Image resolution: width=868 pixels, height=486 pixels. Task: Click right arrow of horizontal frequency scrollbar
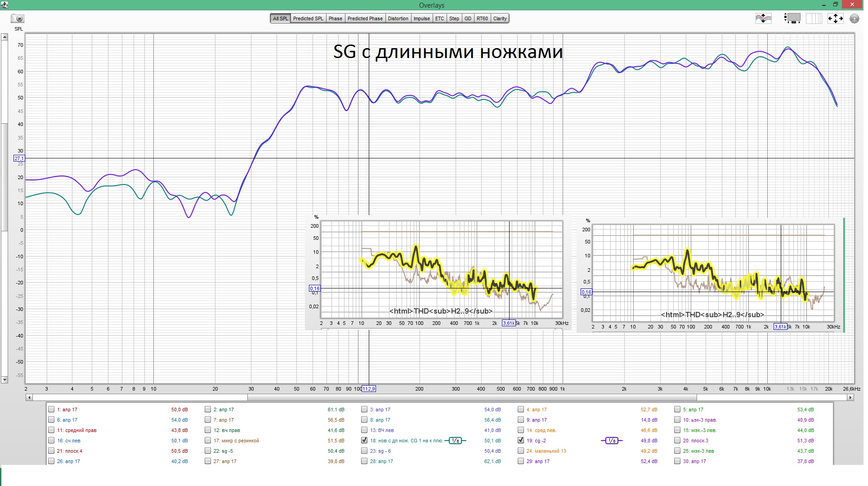850,398
